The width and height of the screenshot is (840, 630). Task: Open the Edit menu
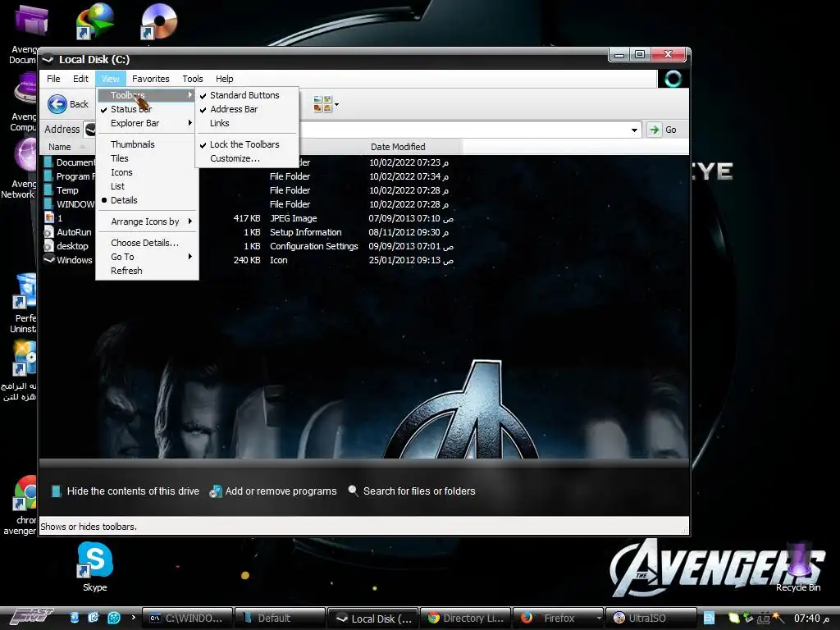[80, 79]
